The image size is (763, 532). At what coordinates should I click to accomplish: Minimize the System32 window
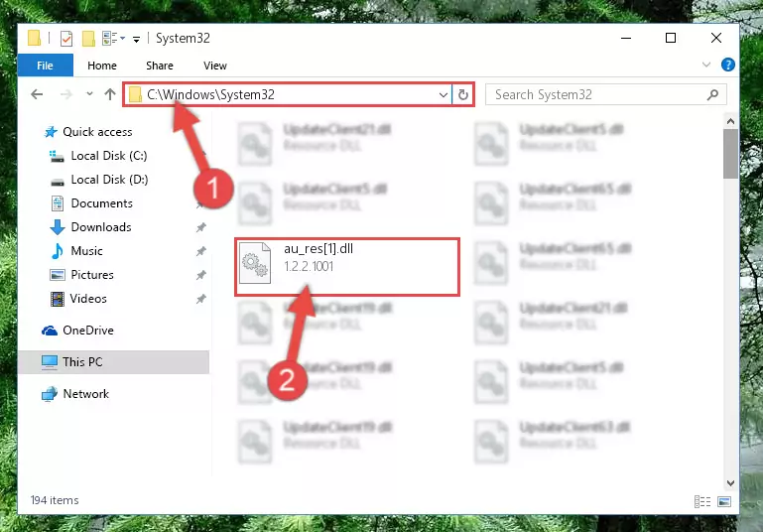click(626, 38)
